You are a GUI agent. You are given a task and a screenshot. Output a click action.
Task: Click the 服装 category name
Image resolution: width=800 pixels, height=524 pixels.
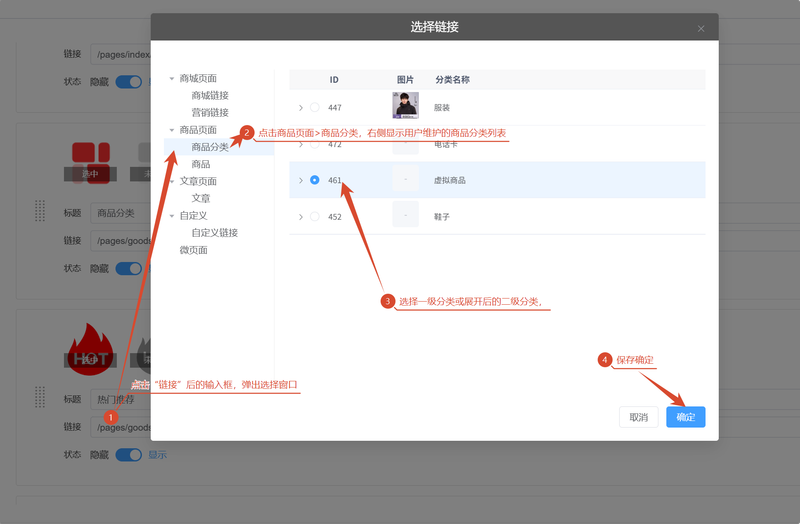pyautogui.click(x=442, y=108)
